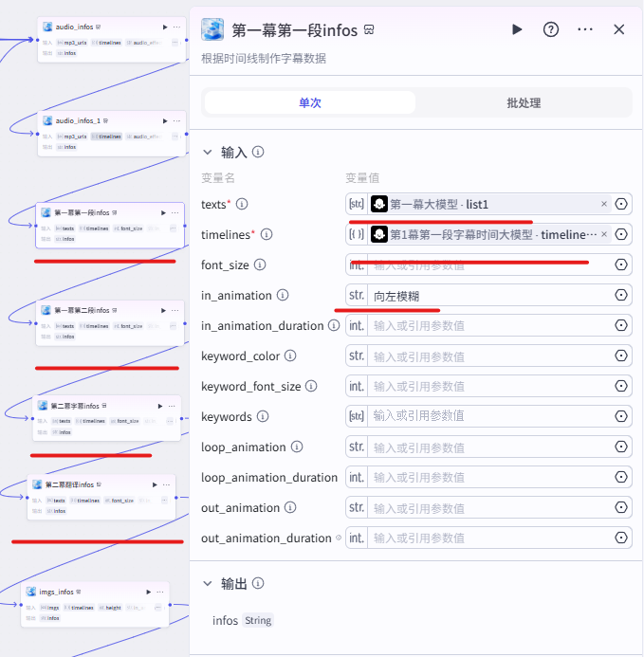Open reference picker for out_animation_duration row

pos(621,538)
